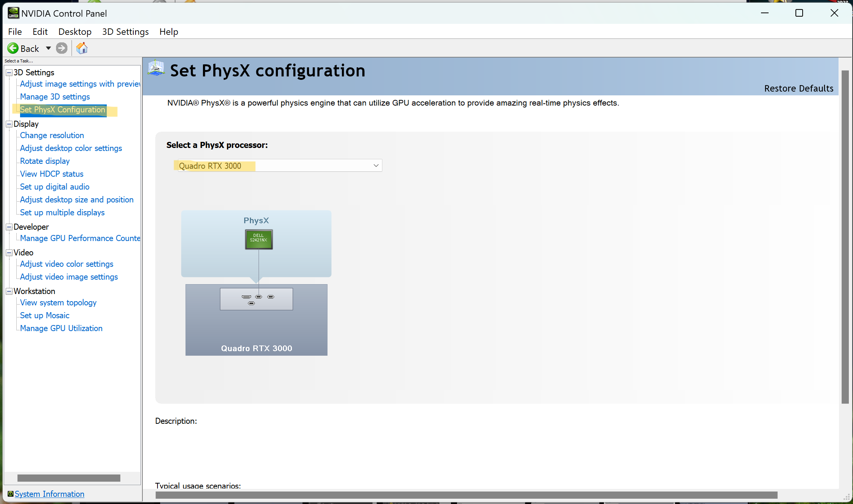Click the GPU connector ports graphic
The width and height of the screenshot is (853, 504).
[256, 299]
